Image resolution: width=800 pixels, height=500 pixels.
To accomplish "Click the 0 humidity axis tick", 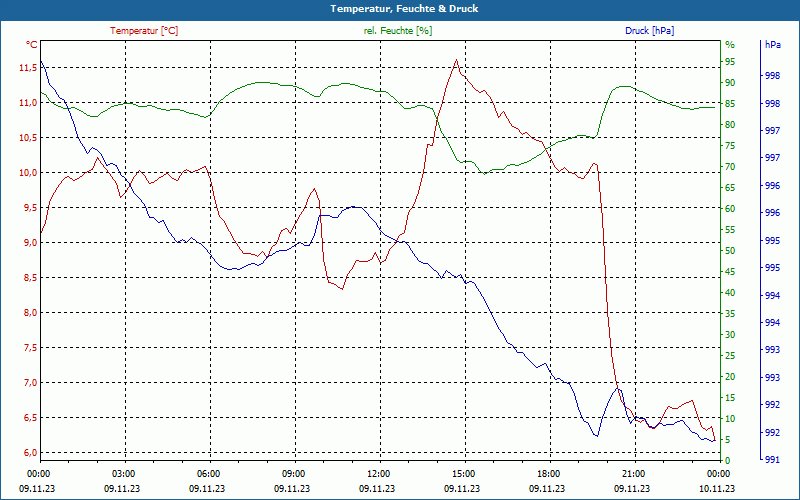I will click(x=728, y=461).
